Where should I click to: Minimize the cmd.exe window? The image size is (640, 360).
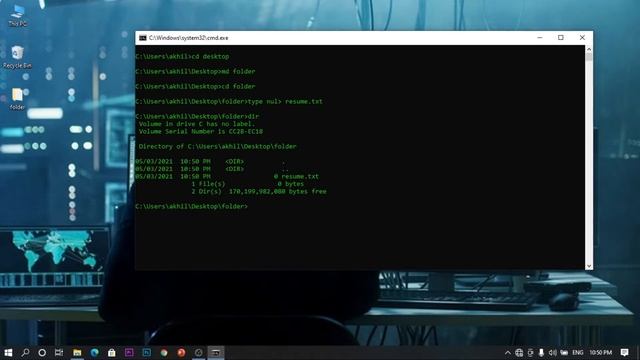click(x=540, y=38)
